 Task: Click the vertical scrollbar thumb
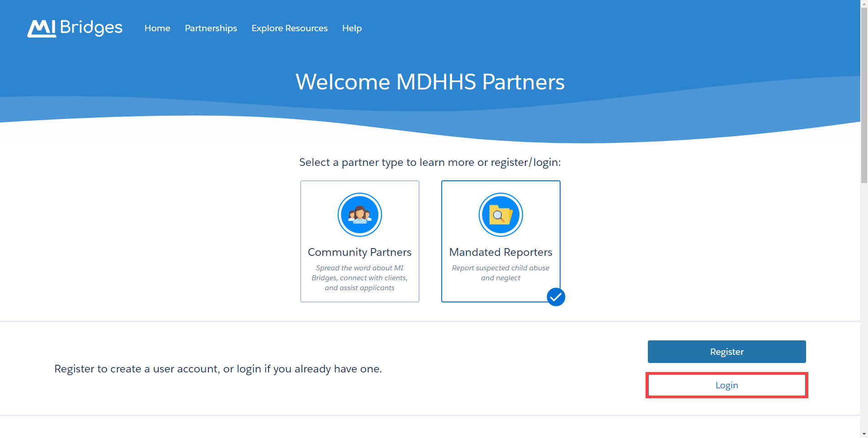[864, 95]
